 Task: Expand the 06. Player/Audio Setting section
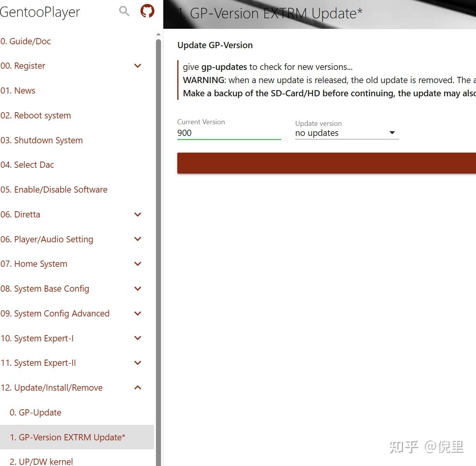coord(138,239)
